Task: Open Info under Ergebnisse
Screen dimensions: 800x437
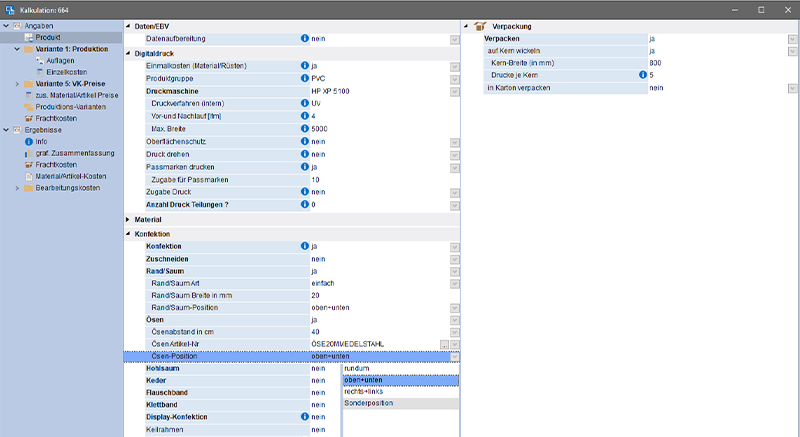Action: coord(41,142)
